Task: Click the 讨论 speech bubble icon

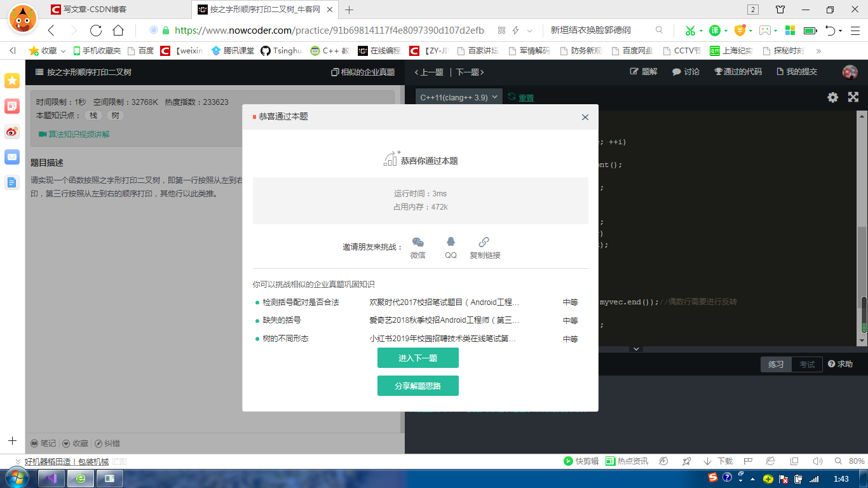Action: (x=677, y=71)
